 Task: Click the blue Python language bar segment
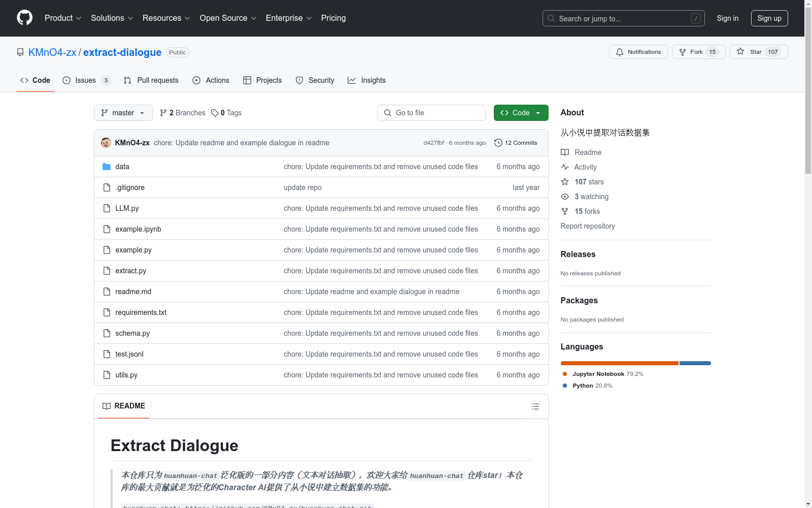coord(695,363)
